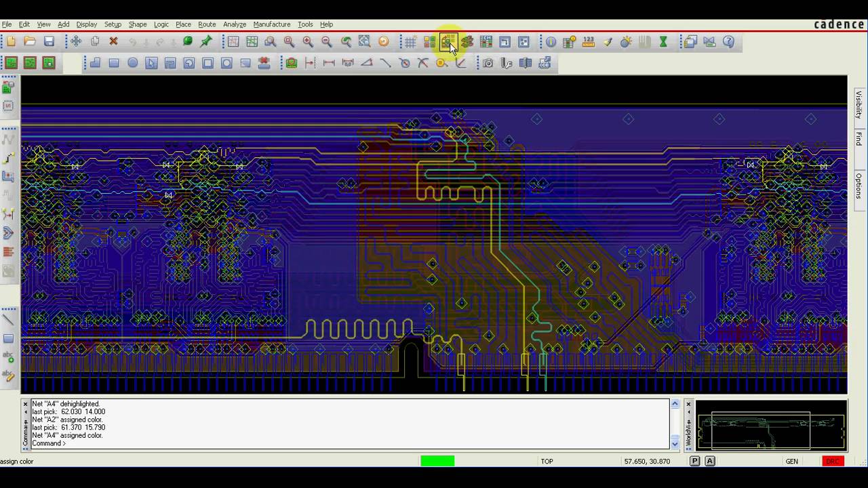Click the 123 measure icon
This screenshot has width=868, height=488.
[589, 42]
